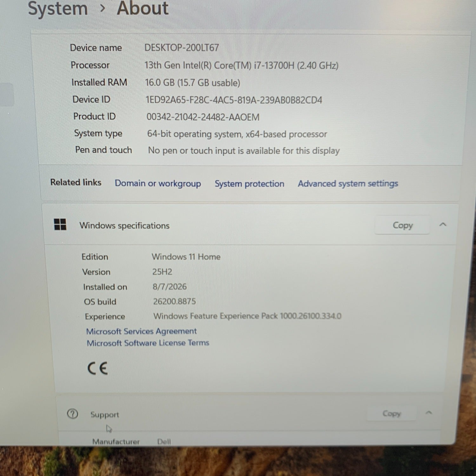Select installed RAM value 16.0 GB
Image resolution: width=476 pixels, height=476 pixels.
click(193, 83)
